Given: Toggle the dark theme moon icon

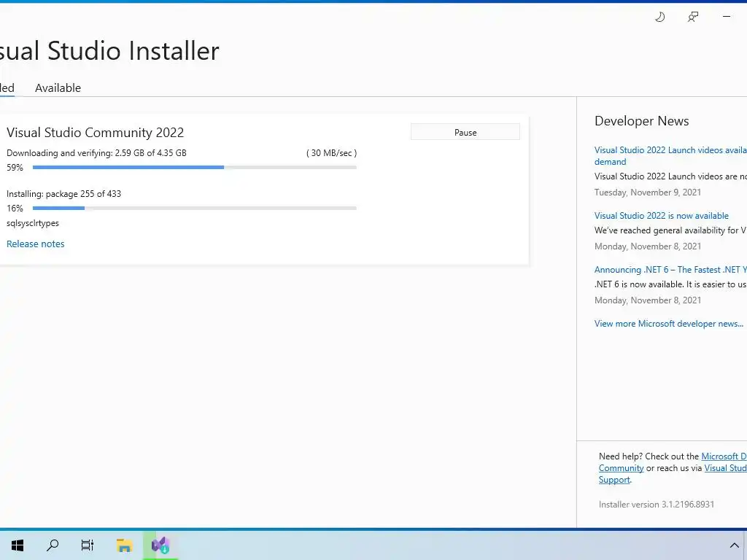Looking at the screenshot, I should coord(659,17).
